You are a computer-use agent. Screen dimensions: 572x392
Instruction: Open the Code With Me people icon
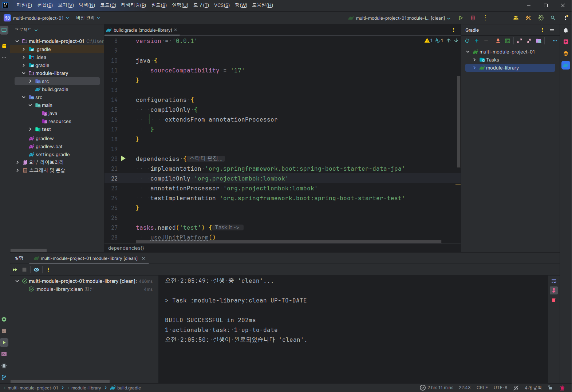click(x=516, y=18)
